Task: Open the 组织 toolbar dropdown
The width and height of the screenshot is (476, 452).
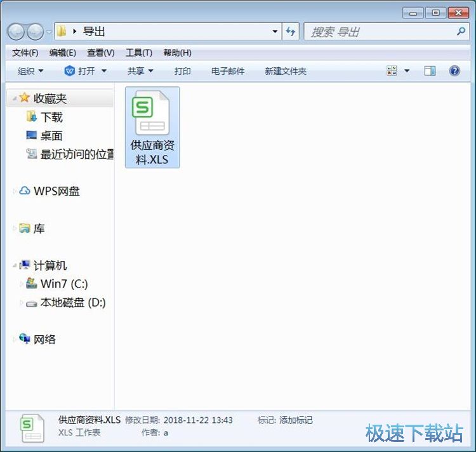Action: 30,71
